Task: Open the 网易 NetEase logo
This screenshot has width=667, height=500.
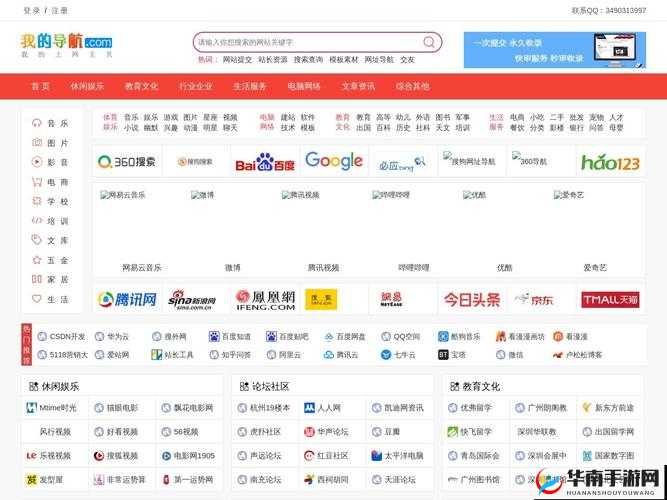Action: pos(391,300)
